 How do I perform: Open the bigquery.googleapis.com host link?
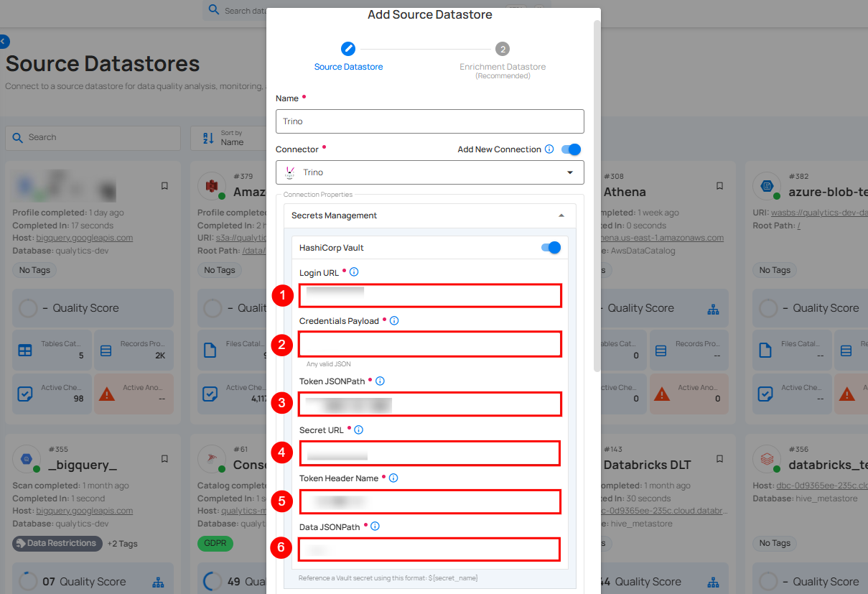85,238
